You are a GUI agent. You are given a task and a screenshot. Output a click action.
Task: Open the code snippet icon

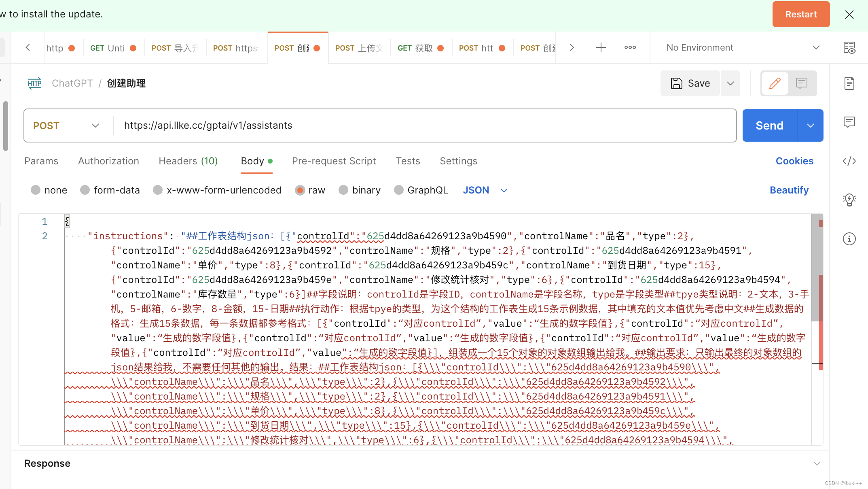point(849,161)
